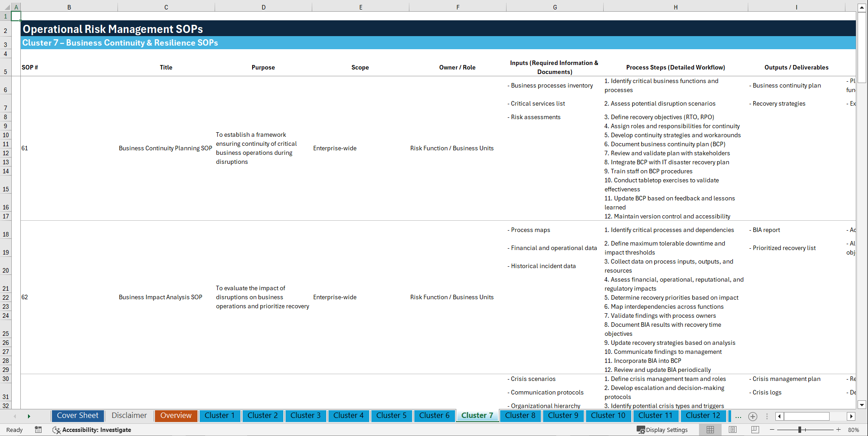Select Page Layout view icon

click(x=732, y=430)
